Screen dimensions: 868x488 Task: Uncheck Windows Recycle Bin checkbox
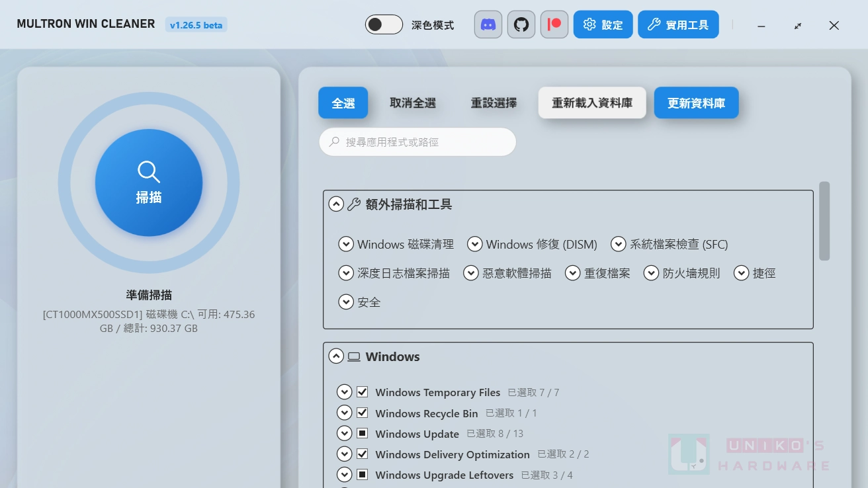362,413
